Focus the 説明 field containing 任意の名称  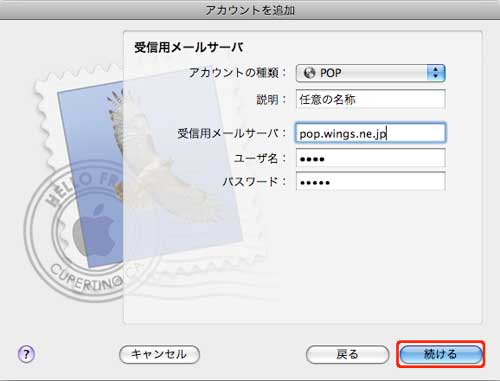tap(370, 99)
